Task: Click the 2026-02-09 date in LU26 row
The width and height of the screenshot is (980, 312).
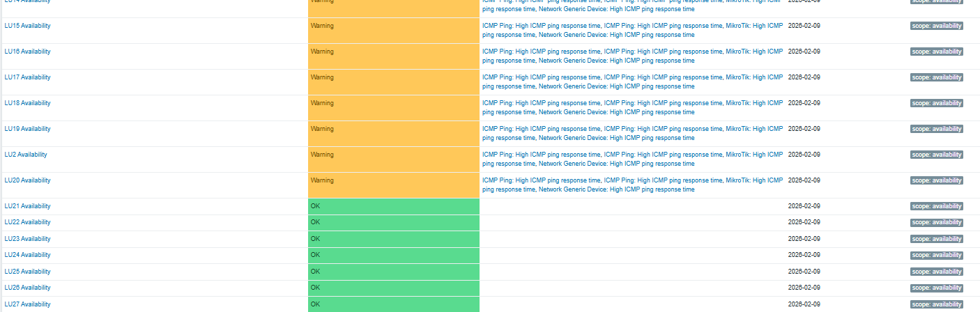Action: 804,288
